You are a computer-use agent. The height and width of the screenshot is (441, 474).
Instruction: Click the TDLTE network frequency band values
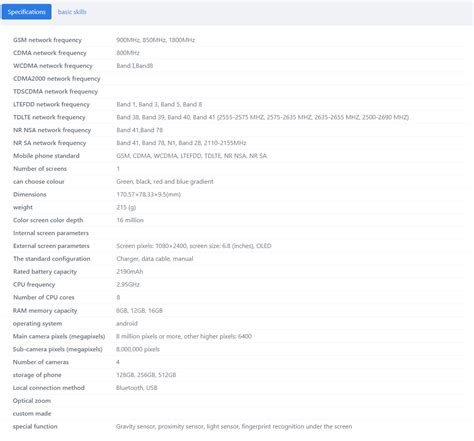[x=263, y=117]
